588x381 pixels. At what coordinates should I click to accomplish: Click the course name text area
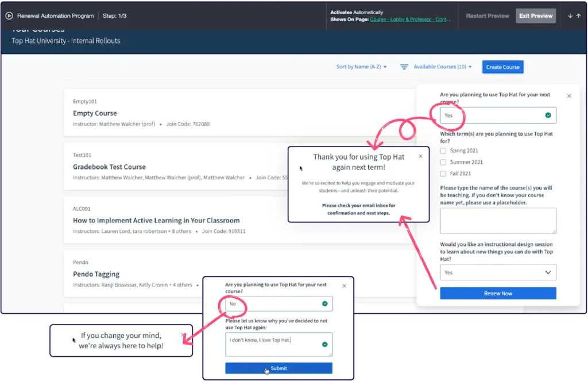coord(498,221)
